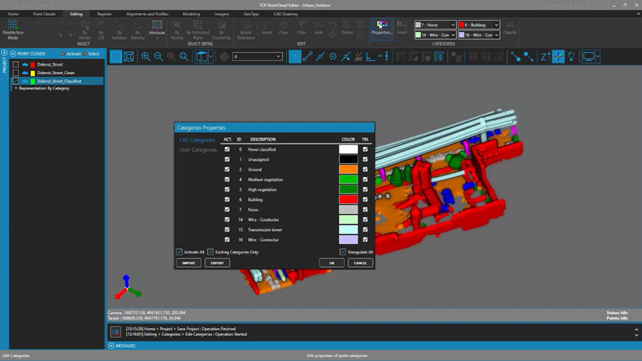Toggle the colored axes icon
642x361 pixels.
[x=558, y=56]
